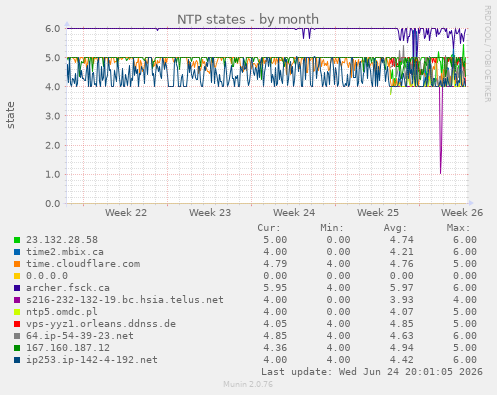497x395 pixels.
Task: Click the Cur value 4.79 for time.cloudflare.com
Action: (x=275, y=264)
